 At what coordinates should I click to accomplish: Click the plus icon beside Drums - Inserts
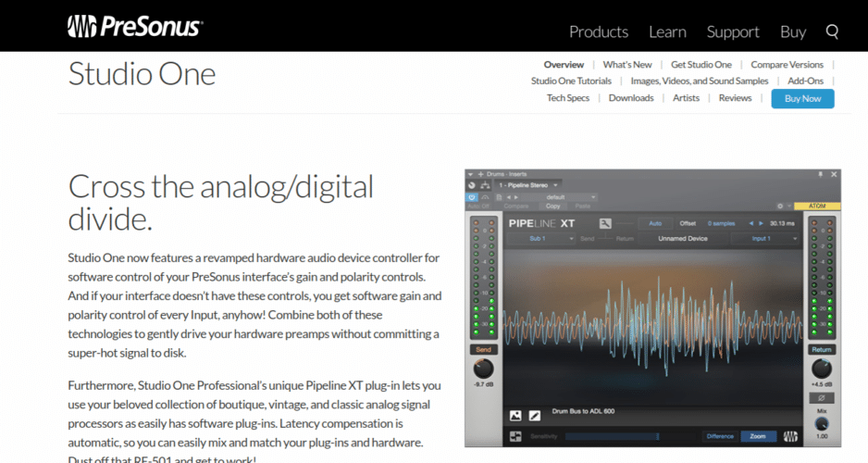[480, 174]
